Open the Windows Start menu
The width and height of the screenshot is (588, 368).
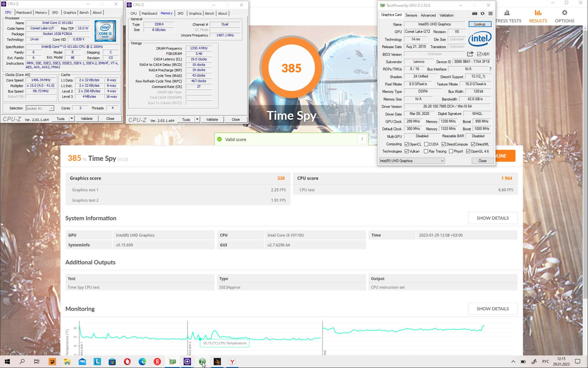[7, 362]
